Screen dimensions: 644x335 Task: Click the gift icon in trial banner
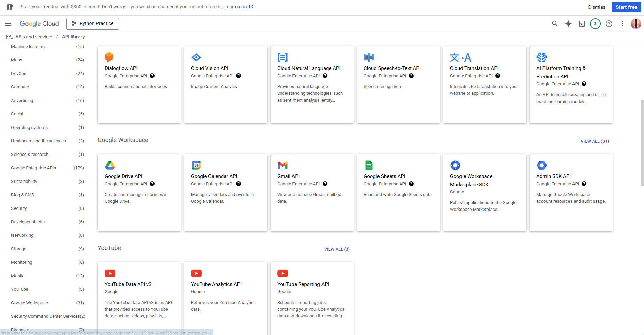tap(10, 7)
